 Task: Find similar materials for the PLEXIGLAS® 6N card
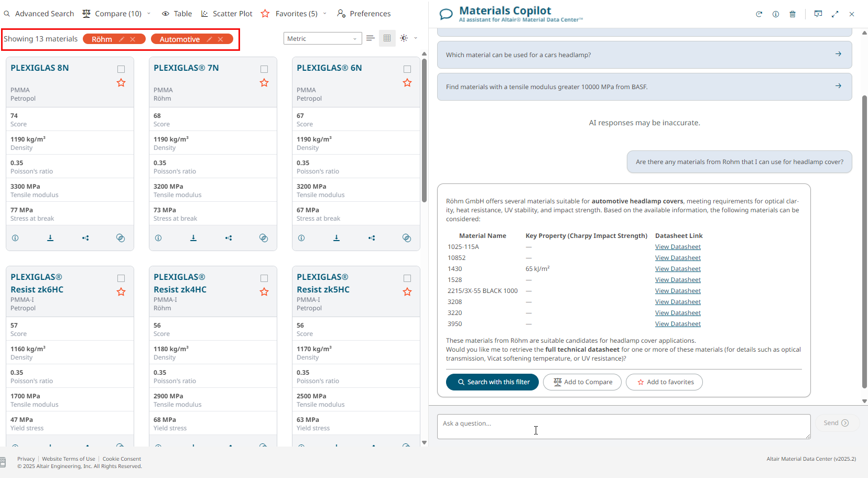click(x=406, y=238)
